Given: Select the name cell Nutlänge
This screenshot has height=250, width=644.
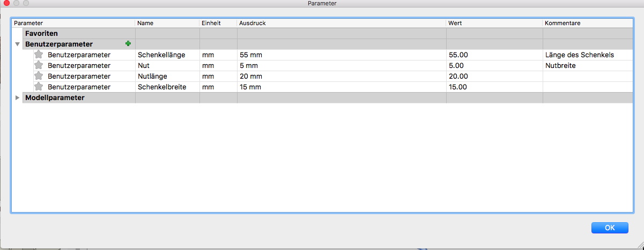Looking at the screenshot, I should (x=167, y=76).
